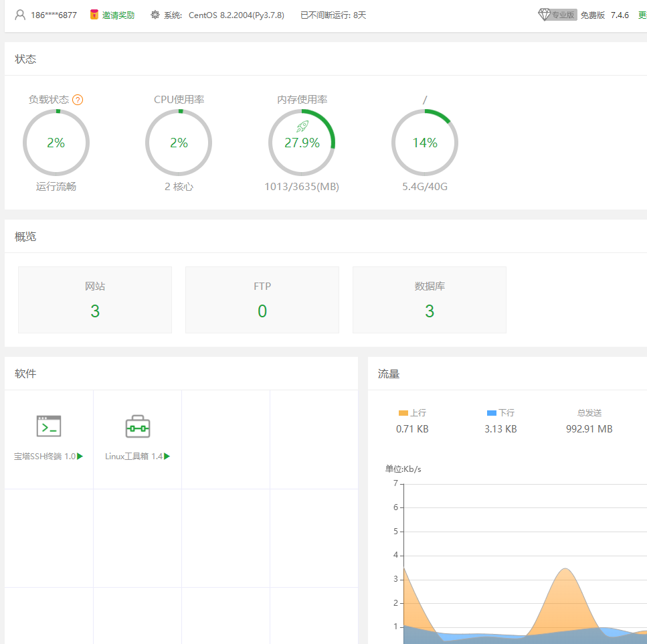This screenshot has height=644, width=647.
Task: Click the 内存使用率 label
Action: (x=302, y=100)
